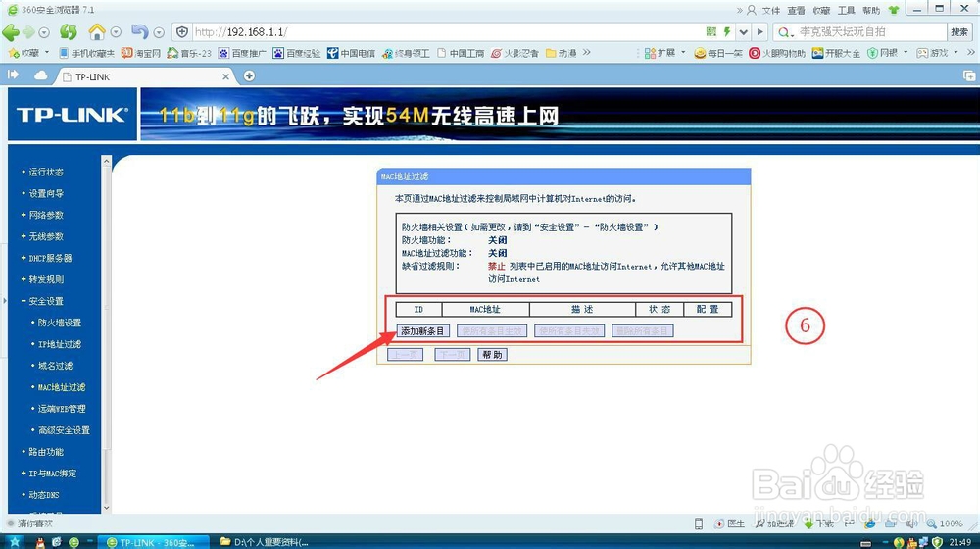This screenshot has width=980, height=549.
Task: Open IP地址过滤 in the router sidebar
Action: coord(60,344)
